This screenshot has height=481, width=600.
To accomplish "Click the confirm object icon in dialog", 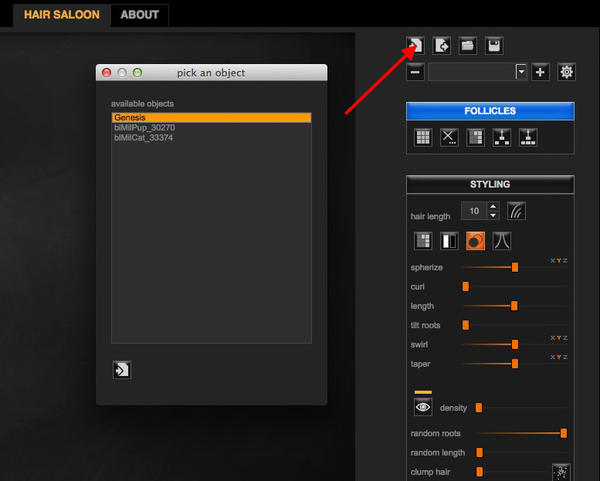I will point(122,370).
